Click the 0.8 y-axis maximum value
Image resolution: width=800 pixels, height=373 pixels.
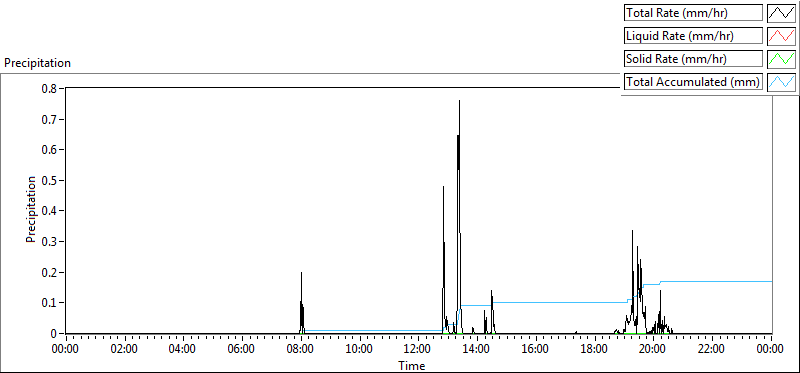coord(49,88)
